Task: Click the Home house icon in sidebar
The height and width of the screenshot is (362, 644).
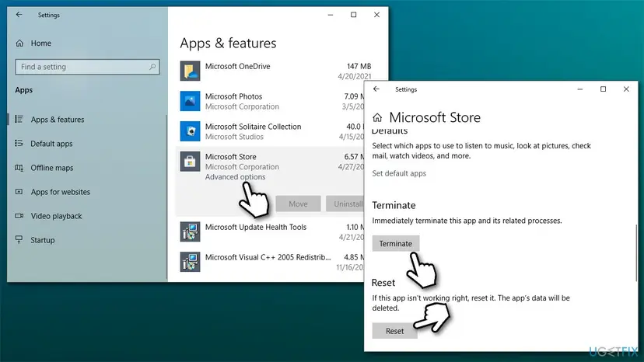Action: tap(19, 43)
